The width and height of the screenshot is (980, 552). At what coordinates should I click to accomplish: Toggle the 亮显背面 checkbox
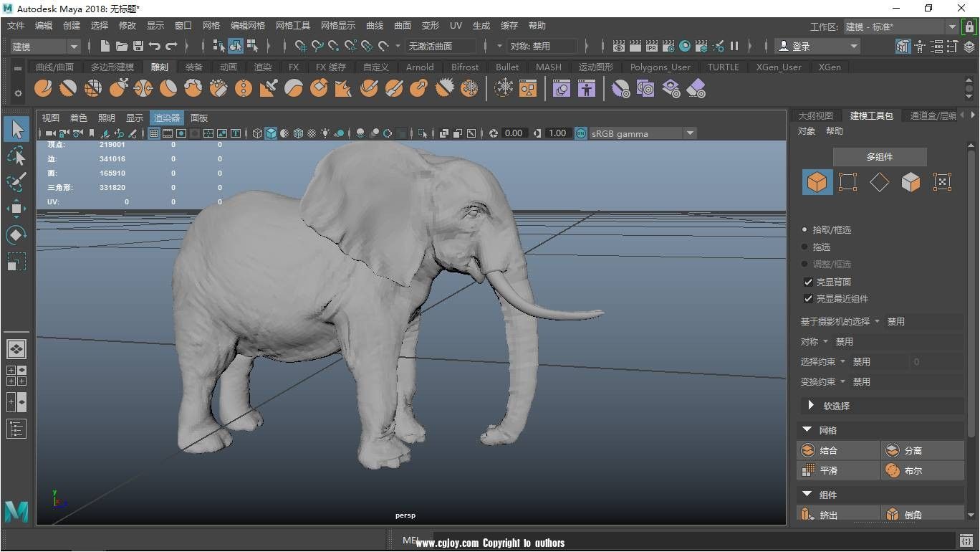coord(808,282)
